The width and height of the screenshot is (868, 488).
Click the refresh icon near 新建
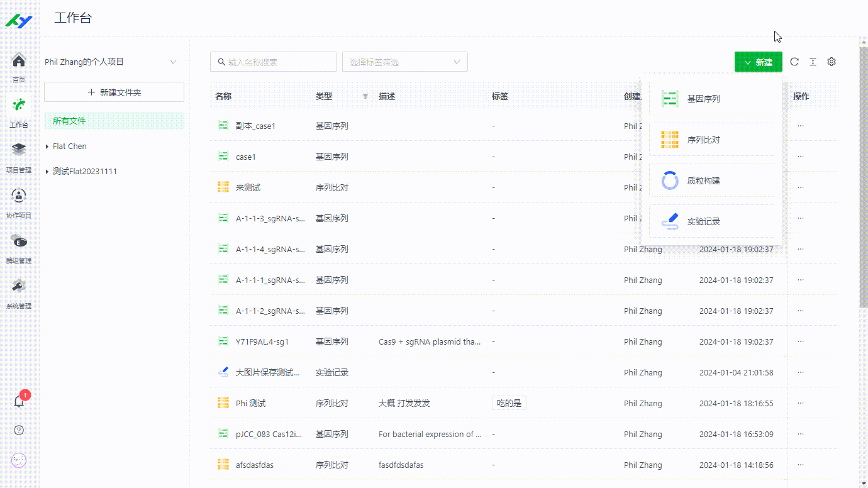tap(794, 62)
